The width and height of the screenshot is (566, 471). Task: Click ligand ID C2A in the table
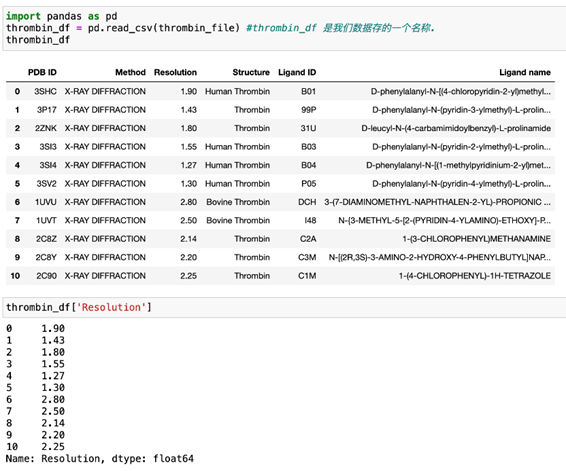tap(308, 239)
